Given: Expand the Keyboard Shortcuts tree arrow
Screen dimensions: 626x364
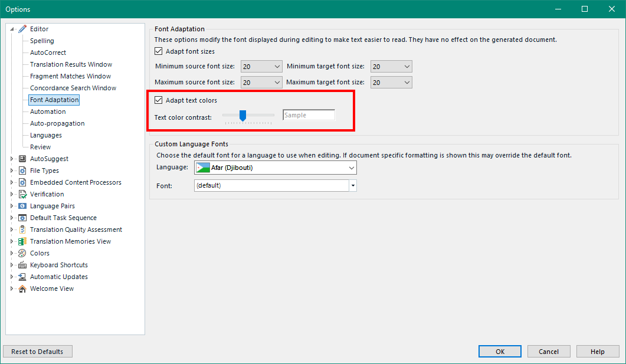Looking at the screenshot, I should click(12, 265).
